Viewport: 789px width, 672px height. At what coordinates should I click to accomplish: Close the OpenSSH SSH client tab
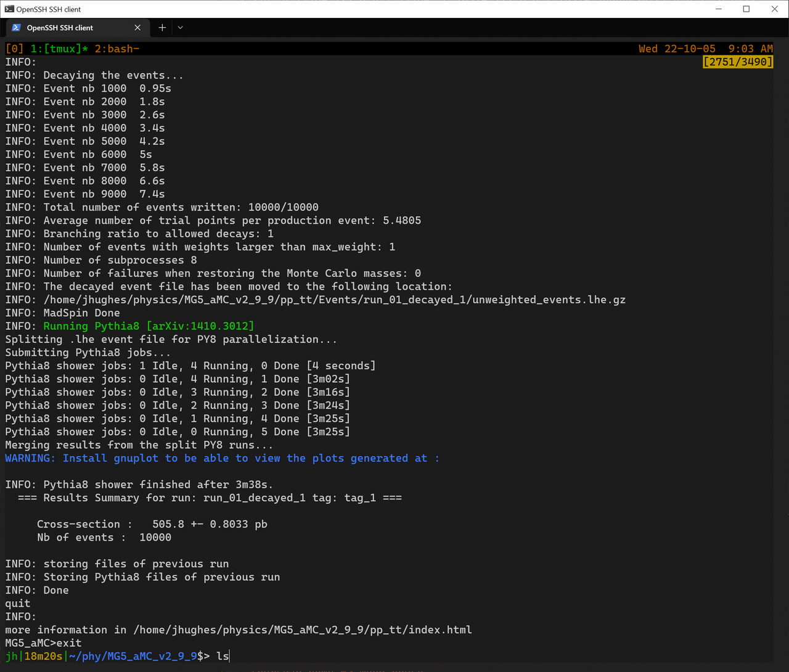137,28
